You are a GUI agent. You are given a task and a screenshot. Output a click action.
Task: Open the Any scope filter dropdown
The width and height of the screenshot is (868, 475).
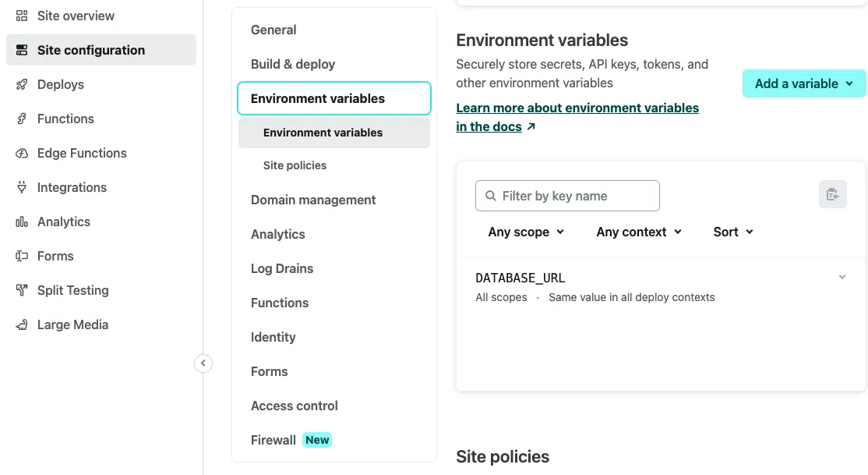click(x=526, y=232)
